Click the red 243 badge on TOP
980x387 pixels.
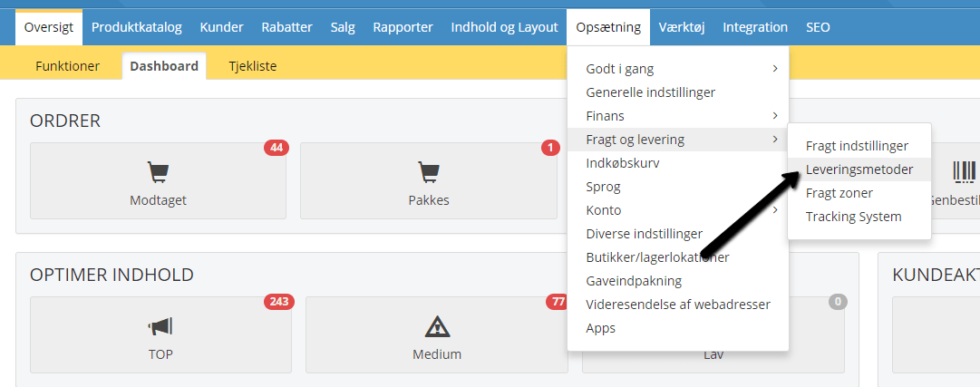click(278, 302)
